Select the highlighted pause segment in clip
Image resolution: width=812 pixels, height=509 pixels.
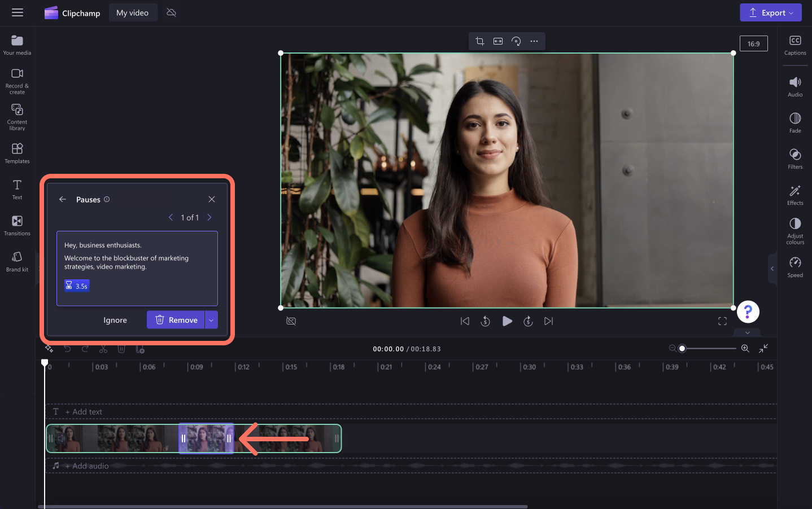[206, 438]
